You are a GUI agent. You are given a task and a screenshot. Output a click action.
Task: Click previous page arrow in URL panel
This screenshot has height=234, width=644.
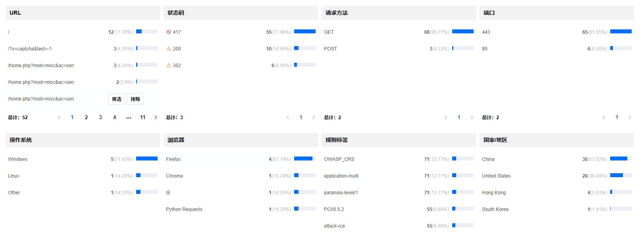pos(59,118)
